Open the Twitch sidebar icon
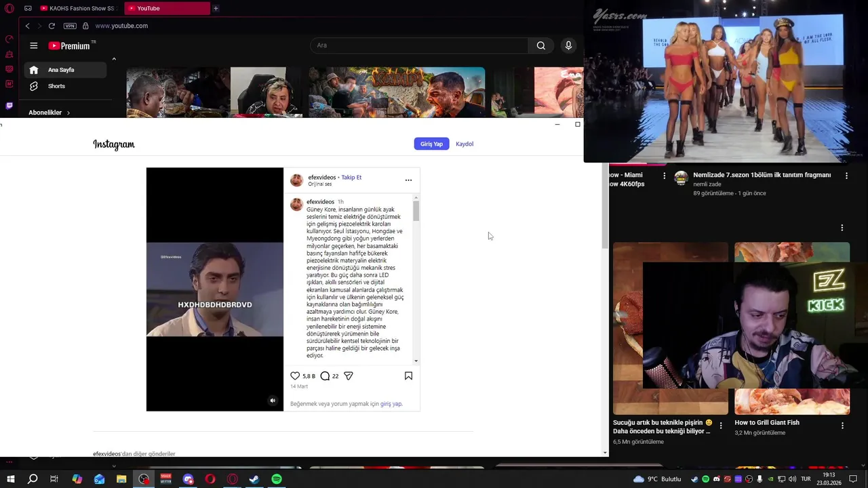The height and width of the screenshot is (488, 868). pos(9,106)
